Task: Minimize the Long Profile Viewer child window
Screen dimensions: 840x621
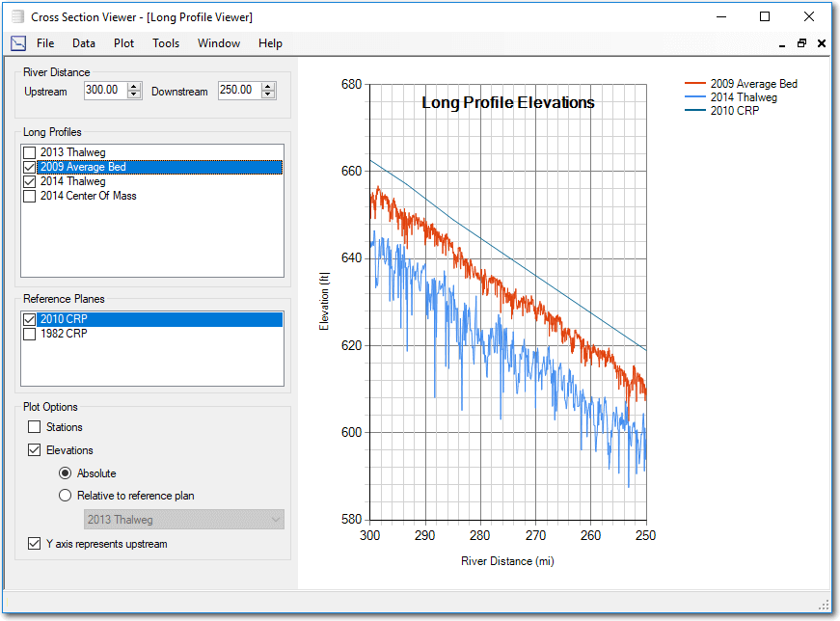Action: pyautogui.click(x=782, y=44)
